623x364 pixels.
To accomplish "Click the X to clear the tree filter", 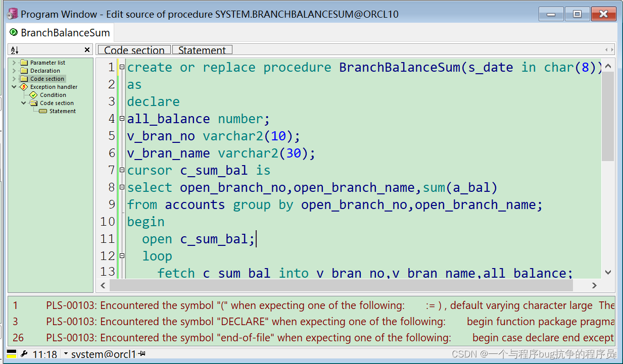I will click(86, 49).
